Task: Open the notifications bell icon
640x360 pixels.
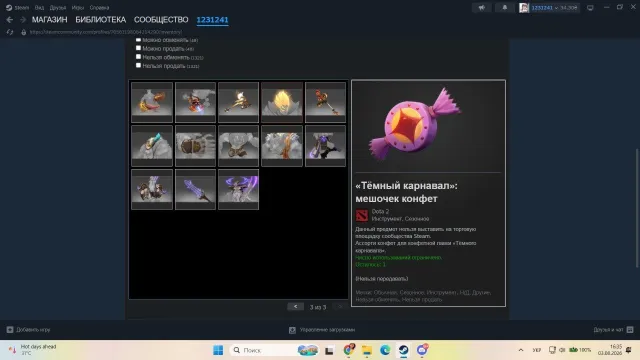Action: click(x=504, y=7)
